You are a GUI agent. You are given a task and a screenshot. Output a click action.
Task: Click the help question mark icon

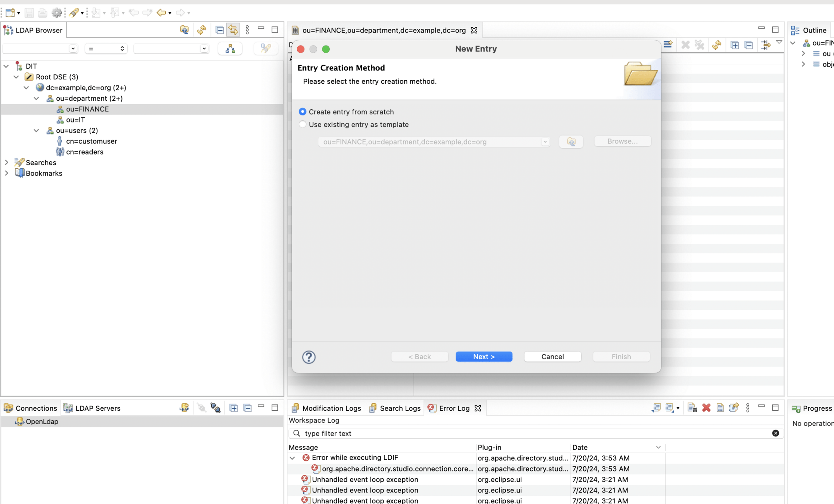(309, 357)
